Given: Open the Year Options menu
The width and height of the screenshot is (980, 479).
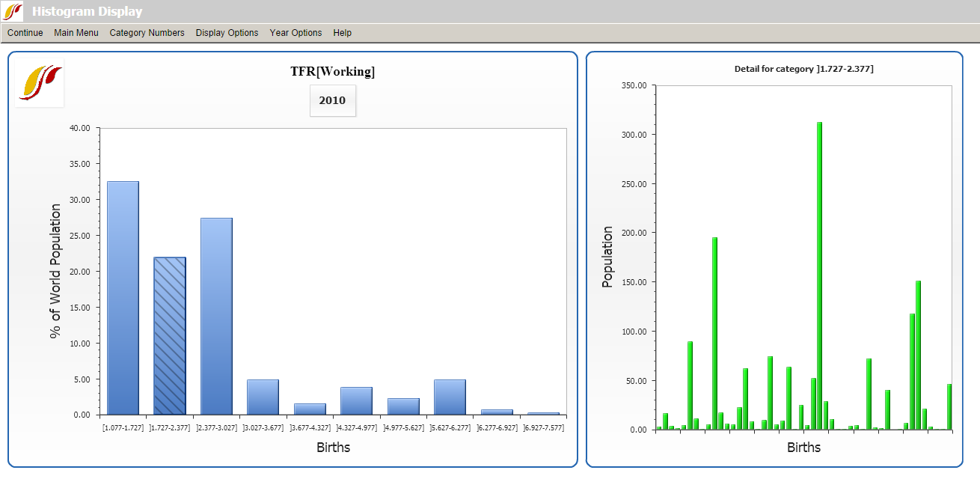Looking at the screenshot, I should pyautogui.click(x=295, y=33).
